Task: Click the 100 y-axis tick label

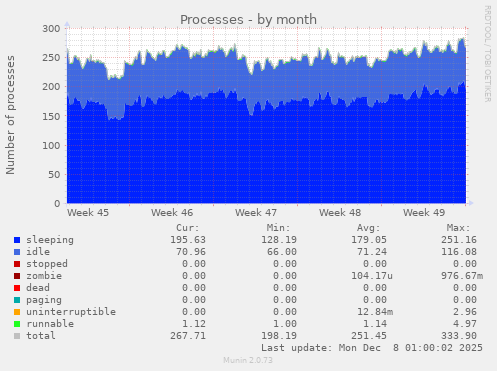Action: click(51, 145)
